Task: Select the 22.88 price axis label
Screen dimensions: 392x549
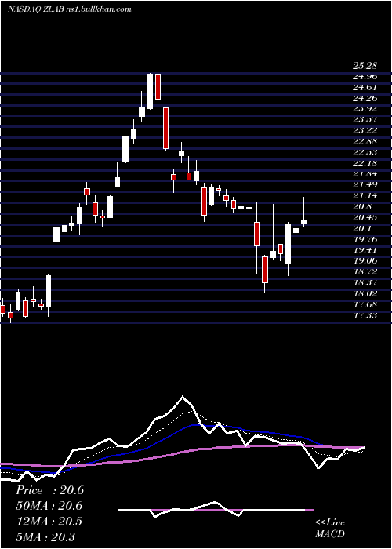Action: 364,141
